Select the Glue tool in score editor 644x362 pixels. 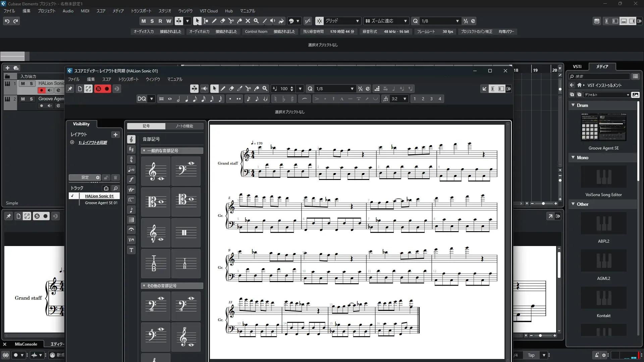(257, 89)
